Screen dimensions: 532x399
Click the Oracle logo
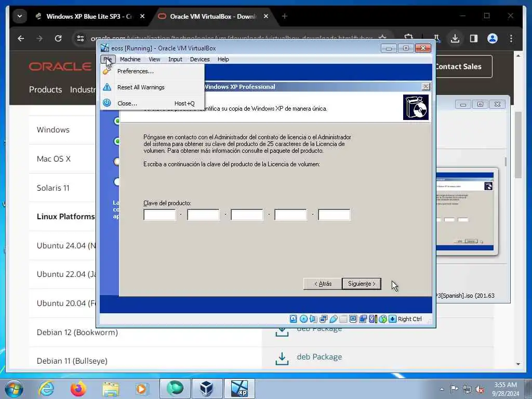coord(60,67)
